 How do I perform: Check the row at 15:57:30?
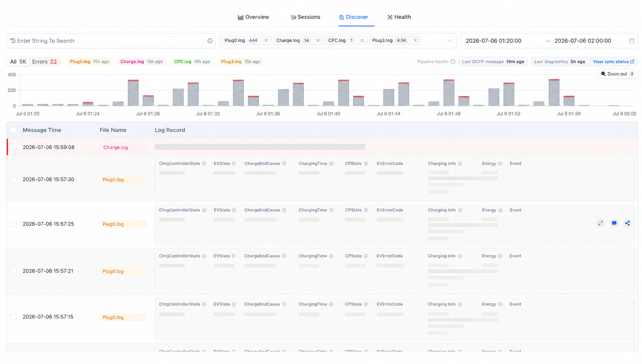[13, 179]
